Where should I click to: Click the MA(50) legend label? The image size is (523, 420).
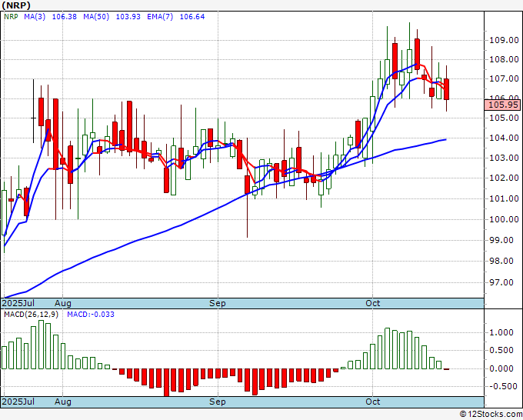pyautogui.click(x=96, y=17)
